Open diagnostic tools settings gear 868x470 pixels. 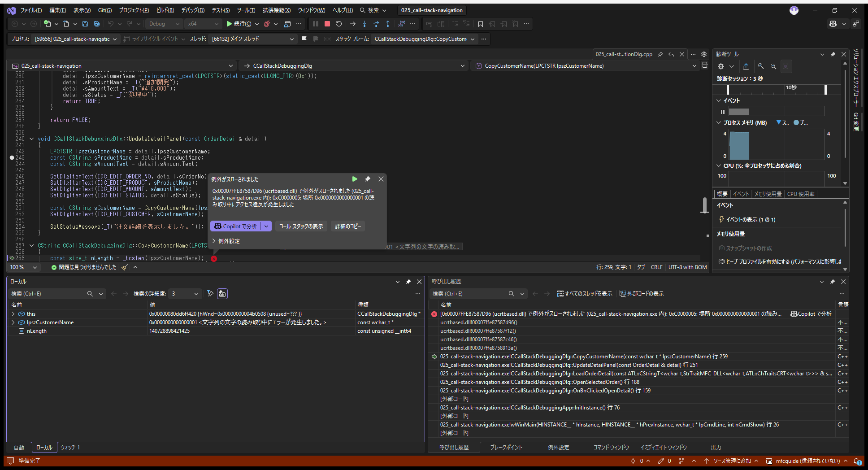pos(721,66)
